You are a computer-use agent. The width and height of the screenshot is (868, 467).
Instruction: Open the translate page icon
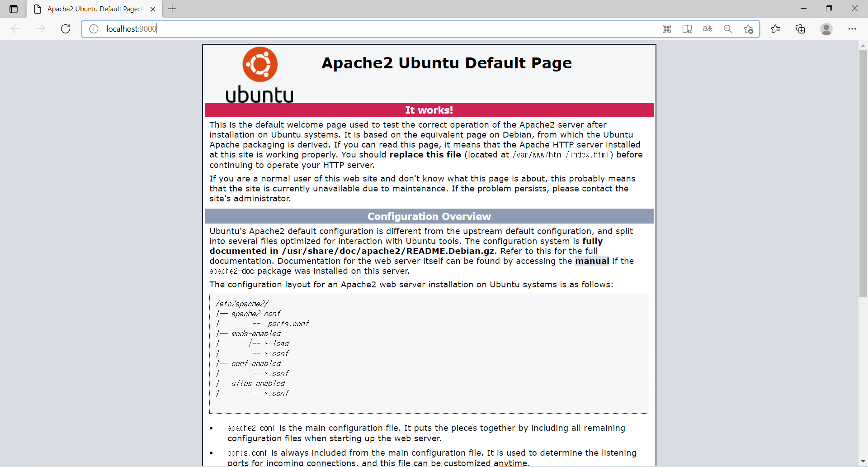pos(708,29)
